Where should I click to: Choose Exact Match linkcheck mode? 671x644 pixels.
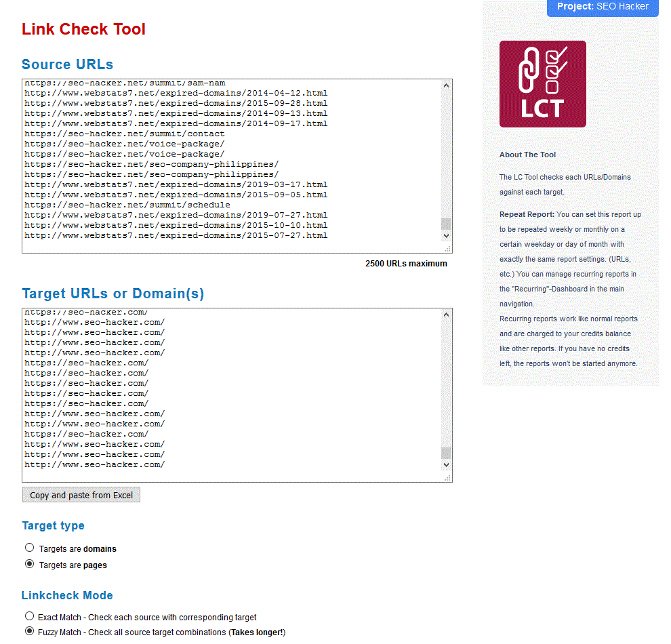(29, 616)
